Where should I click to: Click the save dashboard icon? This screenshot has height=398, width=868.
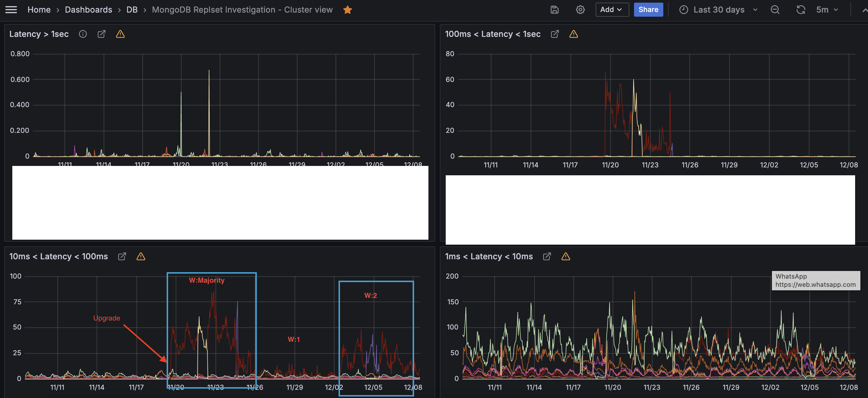point(554,10)
